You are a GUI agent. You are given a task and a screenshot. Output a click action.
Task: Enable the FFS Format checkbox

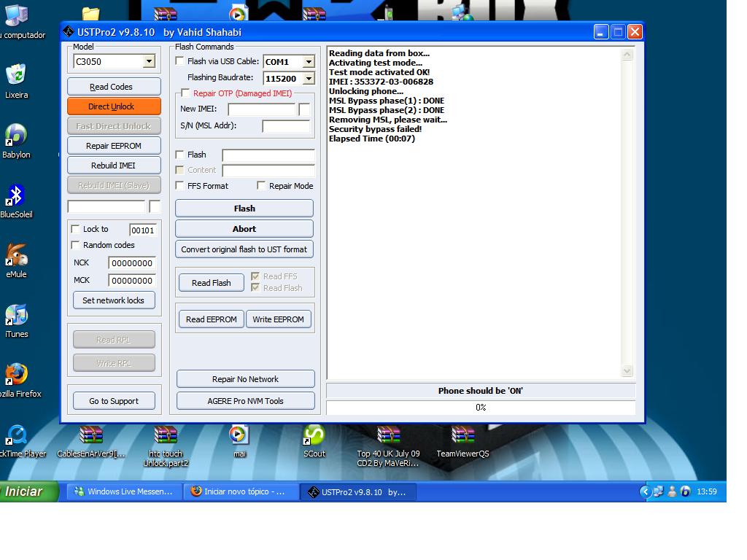[179, 185]
